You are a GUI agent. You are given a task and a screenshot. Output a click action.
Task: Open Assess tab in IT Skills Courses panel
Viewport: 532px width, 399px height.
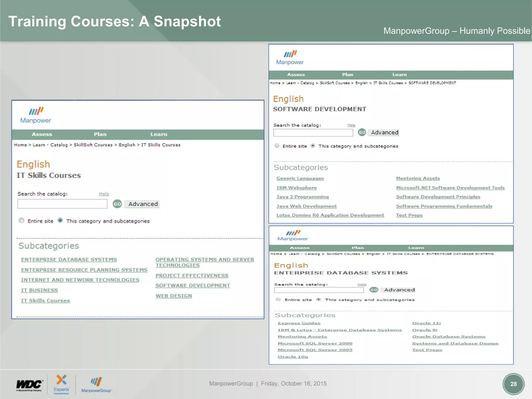coord(42,134)
